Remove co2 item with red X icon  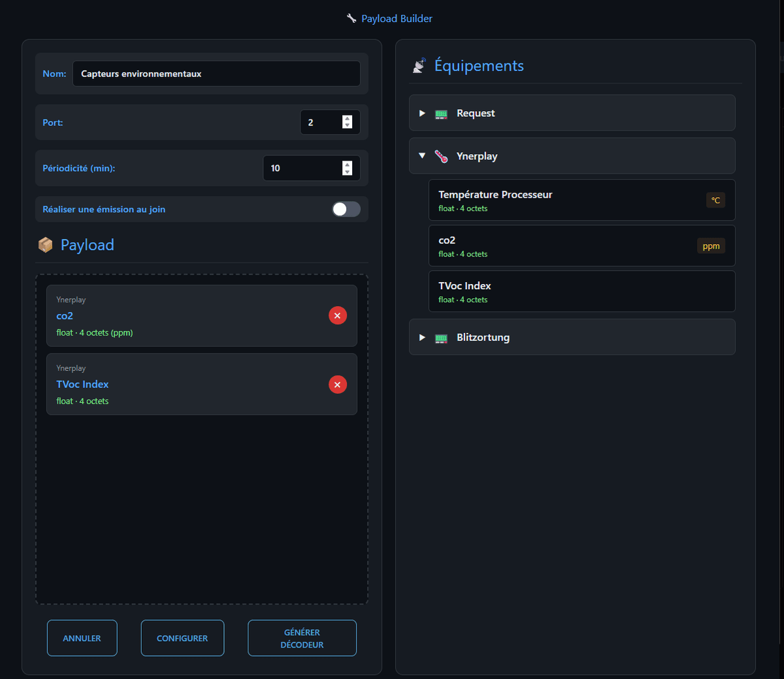(338, 315)
